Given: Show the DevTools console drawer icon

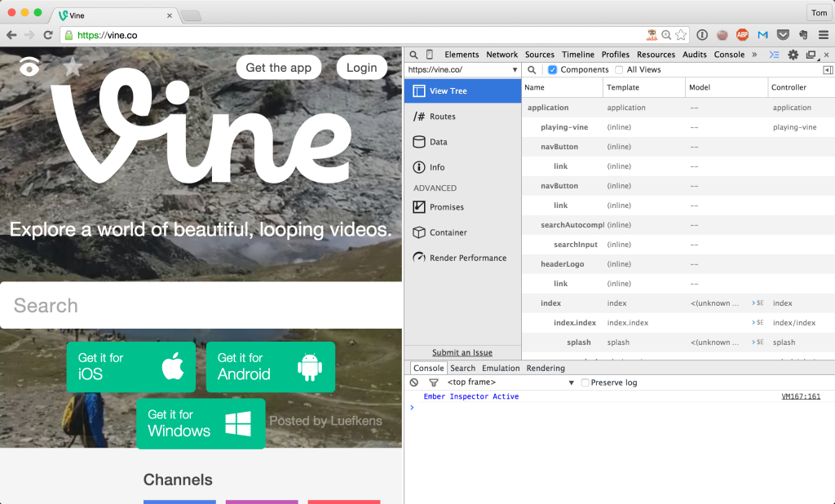Looking at the screenshot, I should click(x=775, y=55).
